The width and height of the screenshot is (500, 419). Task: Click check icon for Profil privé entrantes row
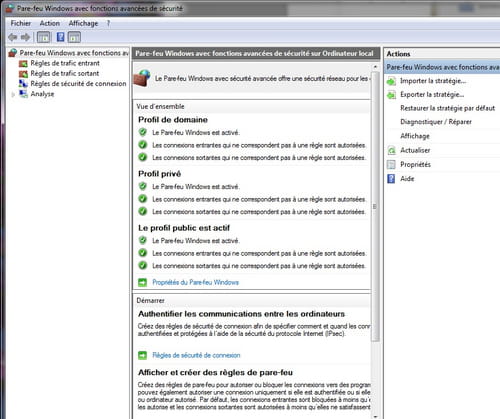pos(143,199)
